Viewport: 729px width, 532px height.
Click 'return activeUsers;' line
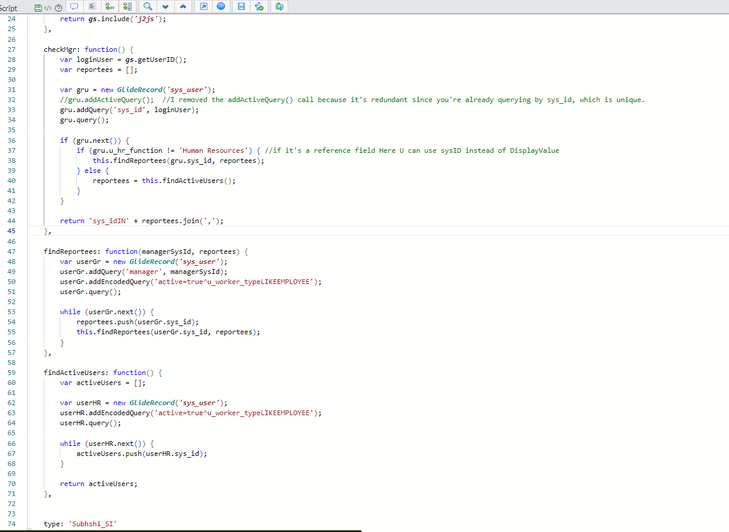point(99,484)
